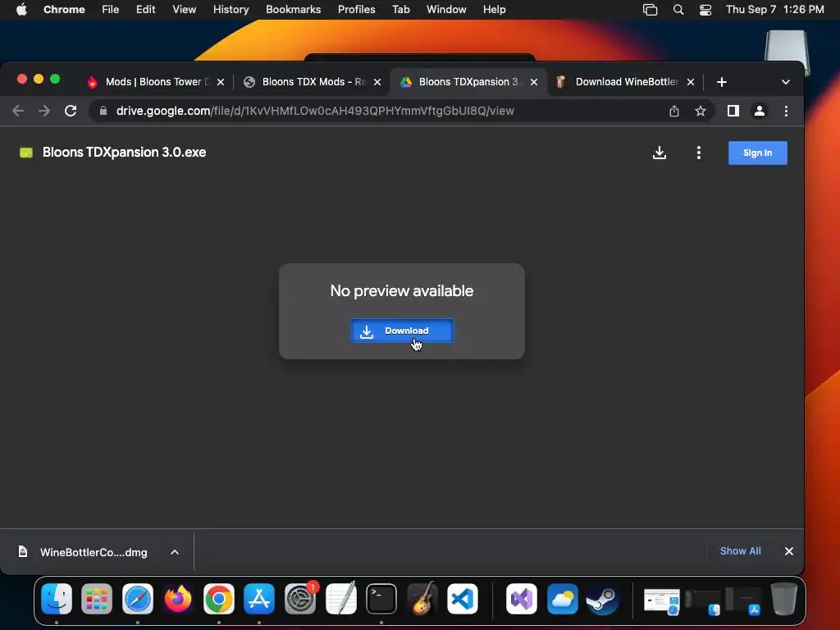Screen dimensions: 840x630
Task: Click the Sign in button
Action: point(757,153)
